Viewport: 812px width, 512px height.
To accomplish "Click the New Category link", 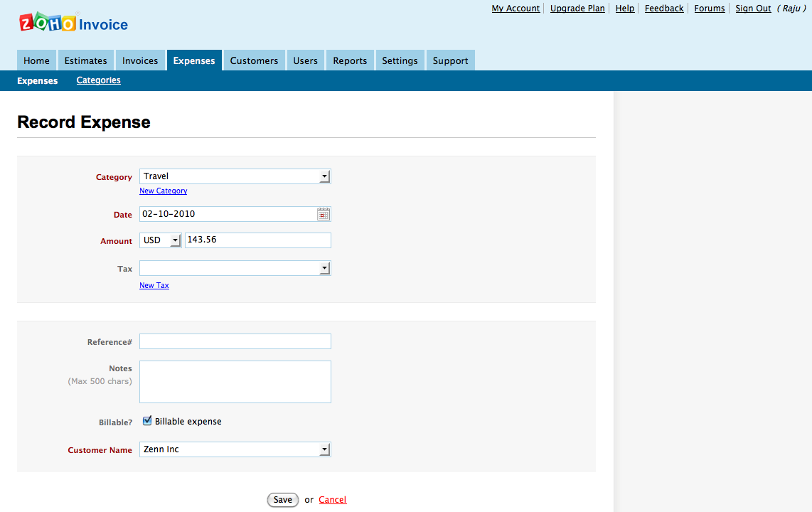I will tap(163, 191).
